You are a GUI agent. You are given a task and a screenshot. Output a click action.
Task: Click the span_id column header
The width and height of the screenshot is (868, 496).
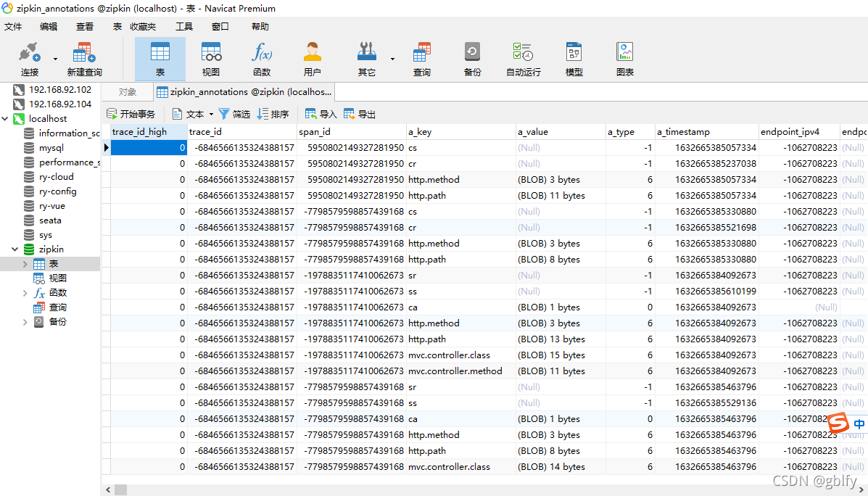pyautogui.click(x=351, y=132)
